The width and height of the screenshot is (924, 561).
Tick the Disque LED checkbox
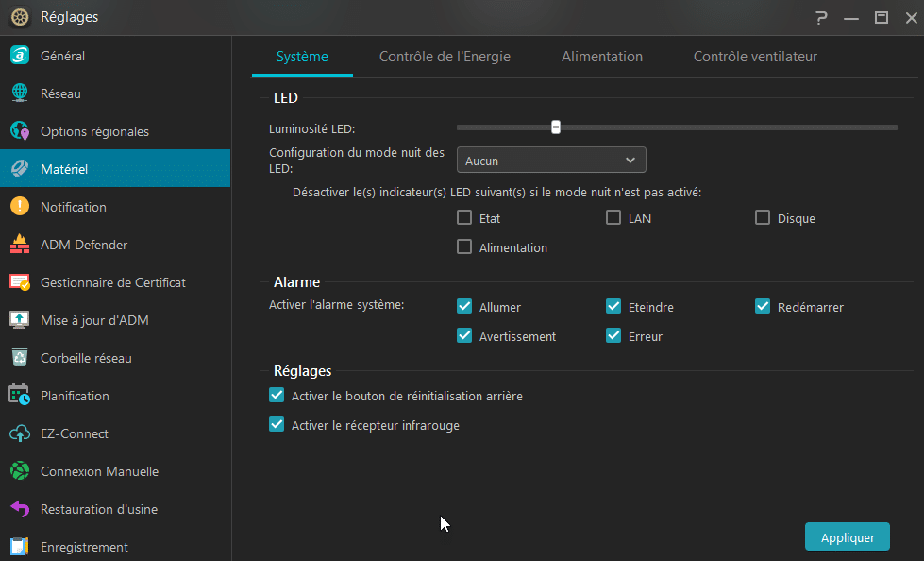(x=763, y=218)
